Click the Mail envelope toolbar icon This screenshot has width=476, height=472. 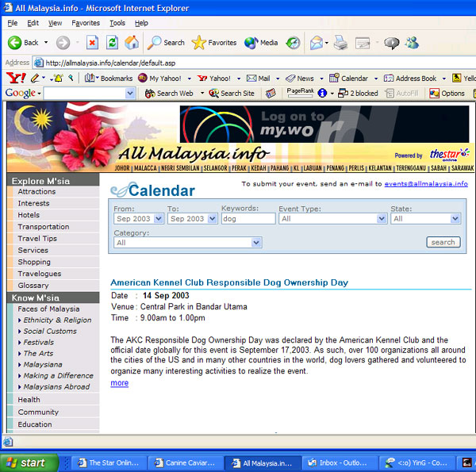(317, 43)
